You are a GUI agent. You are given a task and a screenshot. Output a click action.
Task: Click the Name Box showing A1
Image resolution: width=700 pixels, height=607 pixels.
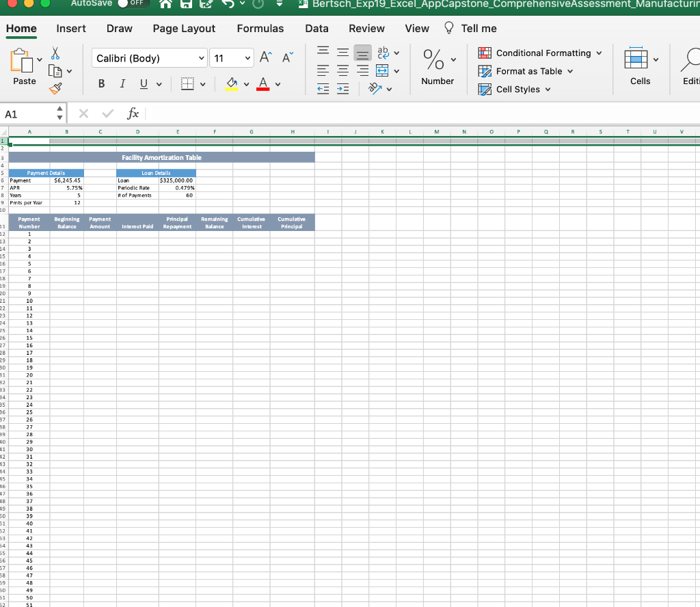click(27, 114)
